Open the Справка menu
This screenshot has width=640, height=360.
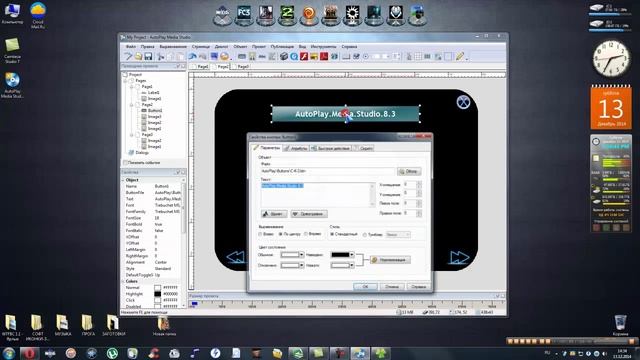[349, 47]
